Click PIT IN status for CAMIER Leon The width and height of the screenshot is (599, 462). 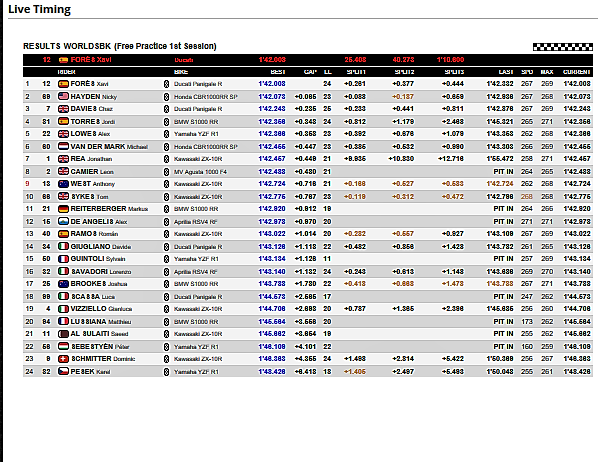tap(503, 172)
